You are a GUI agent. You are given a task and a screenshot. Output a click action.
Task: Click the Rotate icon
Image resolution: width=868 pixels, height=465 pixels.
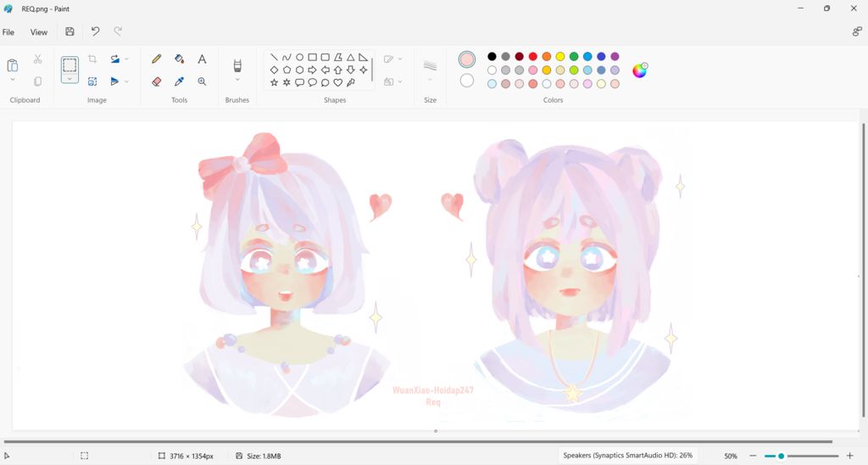(114, 59)
